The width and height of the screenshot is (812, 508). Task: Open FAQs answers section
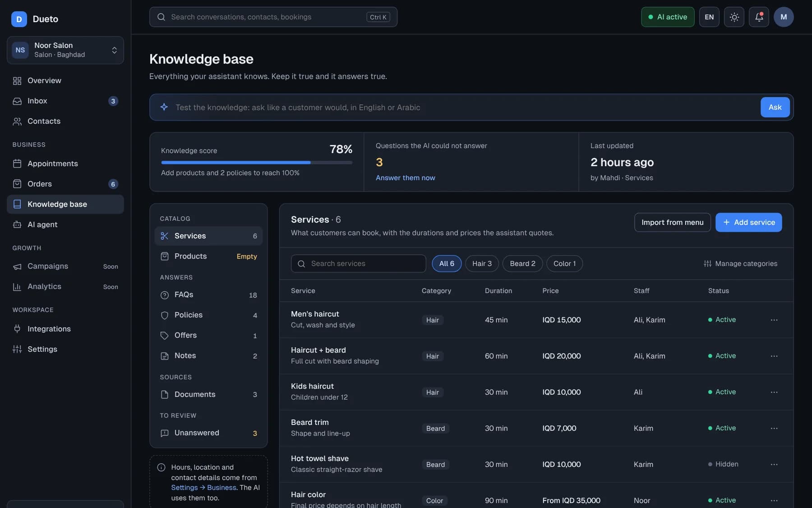click(x=208, y=295)
